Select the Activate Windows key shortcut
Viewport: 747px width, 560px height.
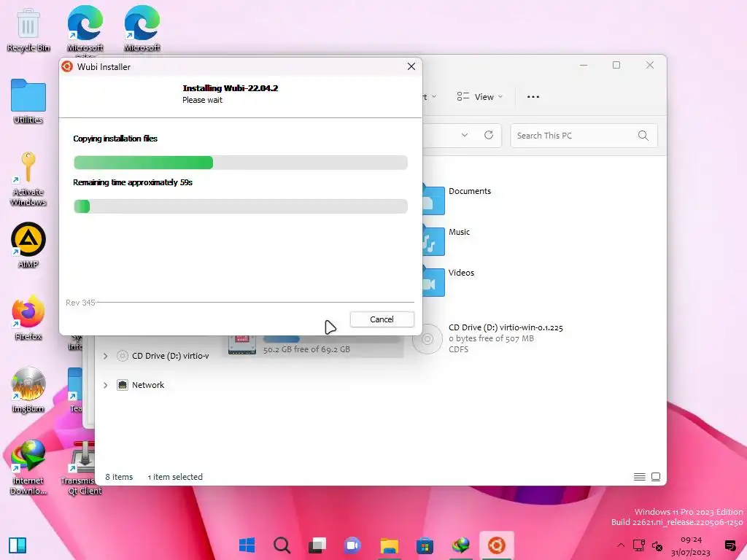pyautogui.click(x=28, y=179)
